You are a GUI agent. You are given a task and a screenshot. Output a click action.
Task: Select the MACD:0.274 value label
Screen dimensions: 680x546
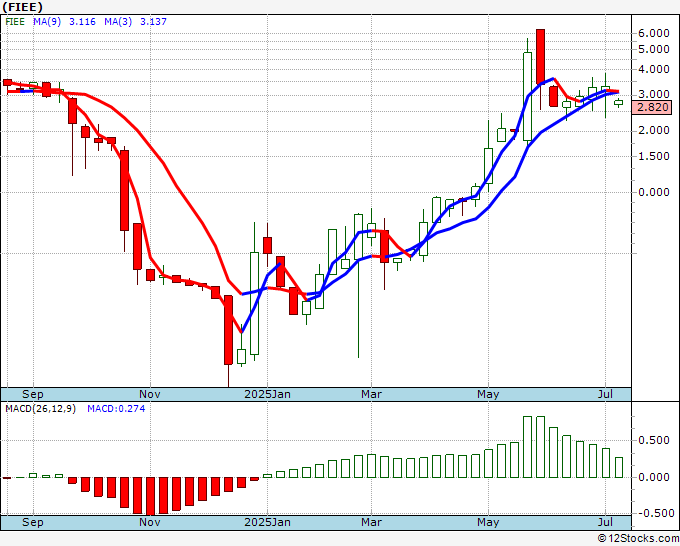(x=116, y=409)
